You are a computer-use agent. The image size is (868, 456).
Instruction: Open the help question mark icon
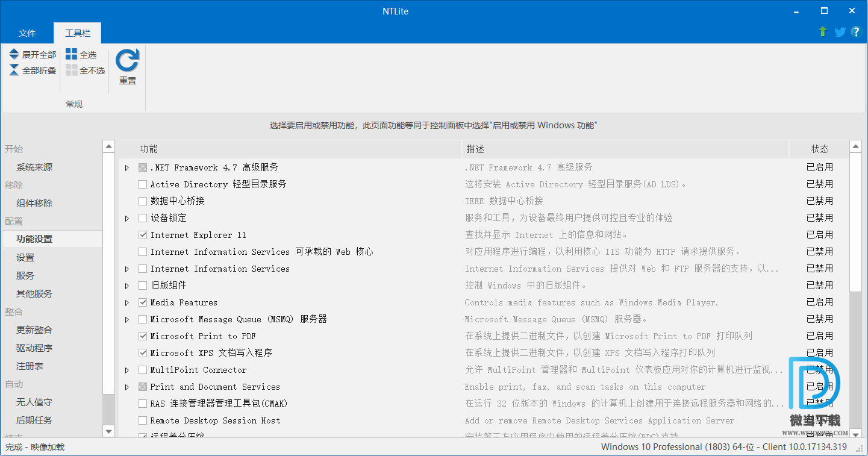pyautogui.click(x=856, y=32)
